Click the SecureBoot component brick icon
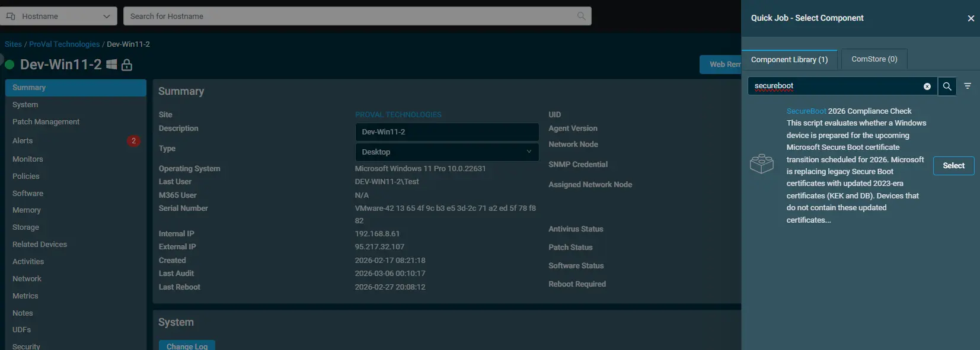The width and height of the screenshot is (980, 350). pyautogui.click(x=762, y=164)
